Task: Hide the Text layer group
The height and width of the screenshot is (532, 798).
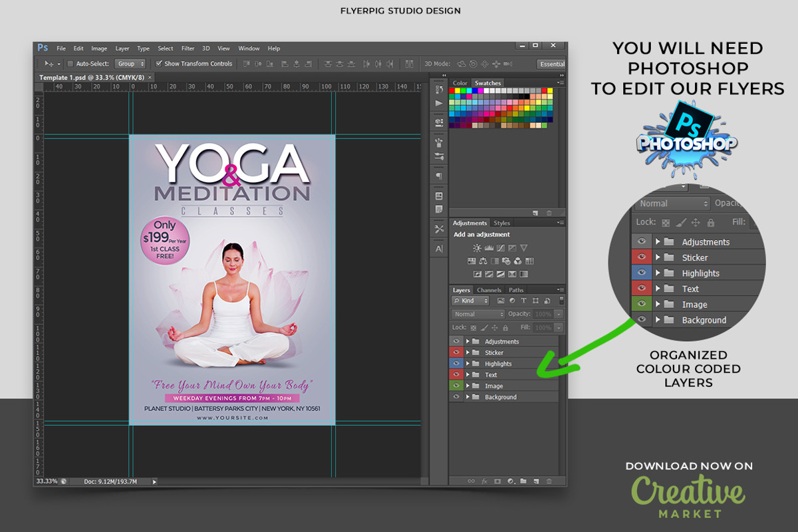Action: click(x=456, y=374)
